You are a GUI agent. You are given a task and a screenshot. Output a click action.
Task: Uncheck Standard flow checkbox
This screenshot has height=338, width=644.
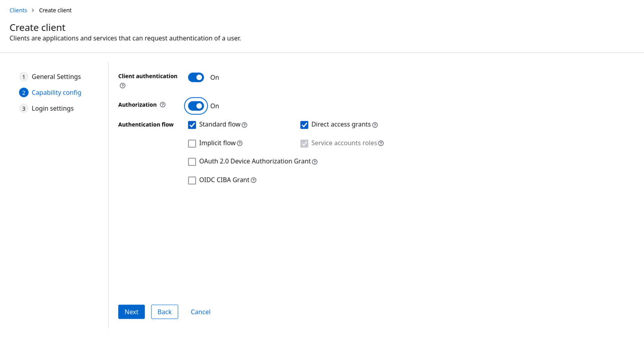click(192, 125)
